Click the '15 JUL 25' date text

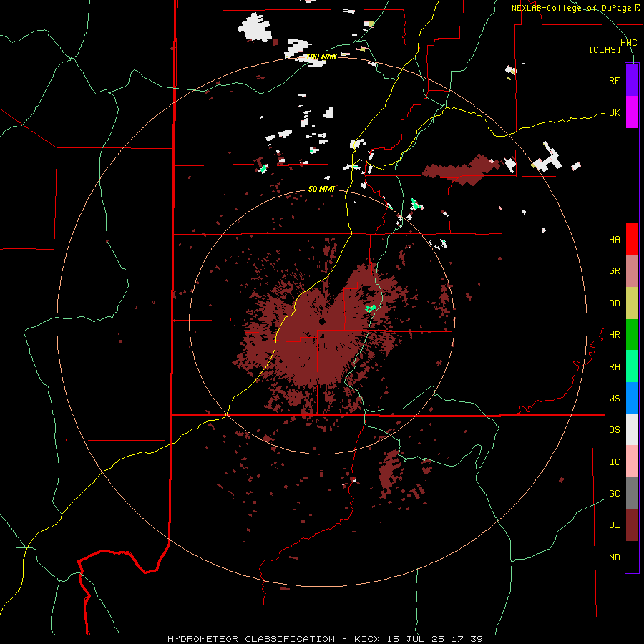416,639
